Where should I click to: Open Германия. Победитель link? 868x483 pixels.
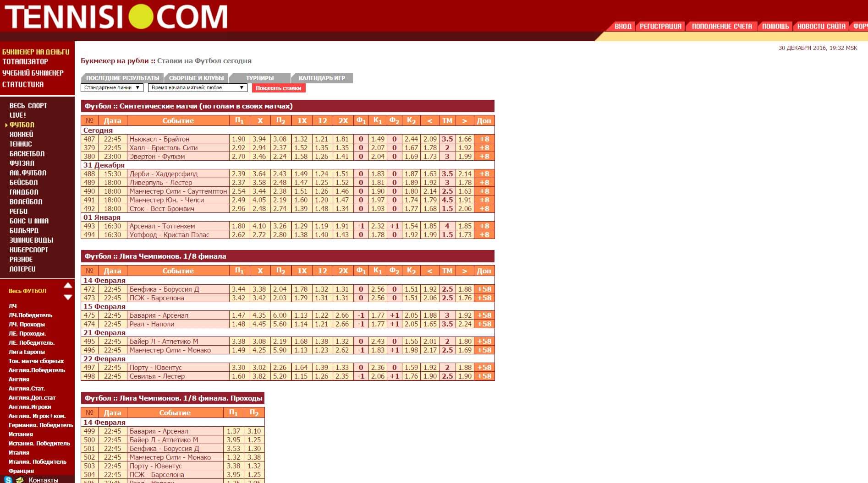[x=41, y=425]
